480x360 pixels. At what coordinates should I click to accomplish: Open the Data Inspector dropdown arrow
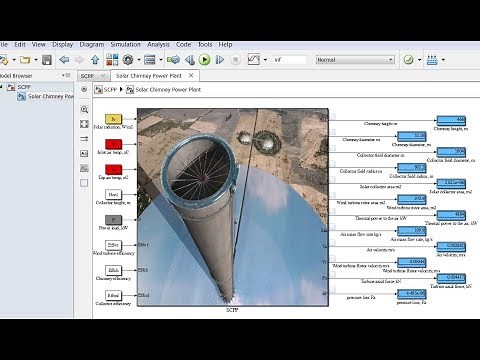265,60
